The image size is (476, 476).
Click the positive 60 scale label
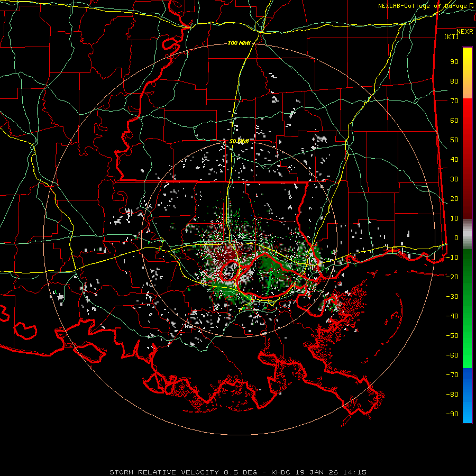point(454,121)
